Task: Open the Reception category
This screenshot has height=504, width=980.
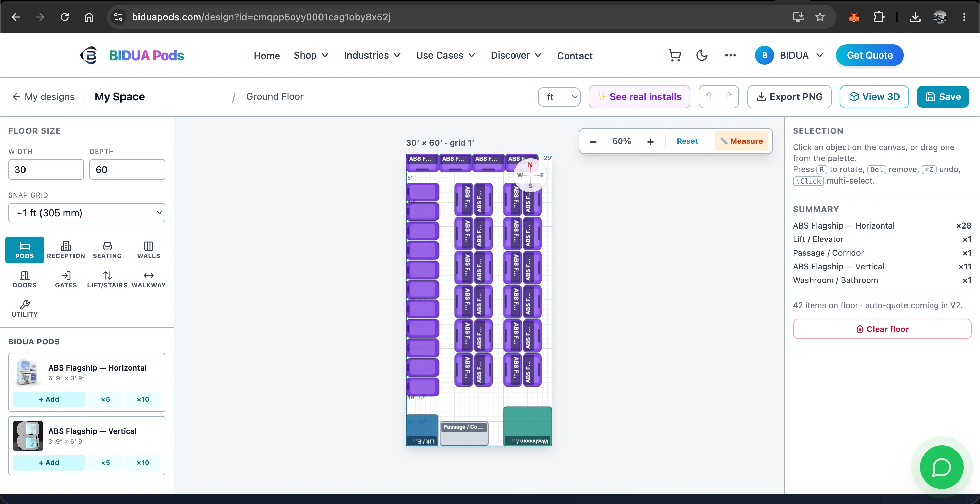Action: coord(66,250)
